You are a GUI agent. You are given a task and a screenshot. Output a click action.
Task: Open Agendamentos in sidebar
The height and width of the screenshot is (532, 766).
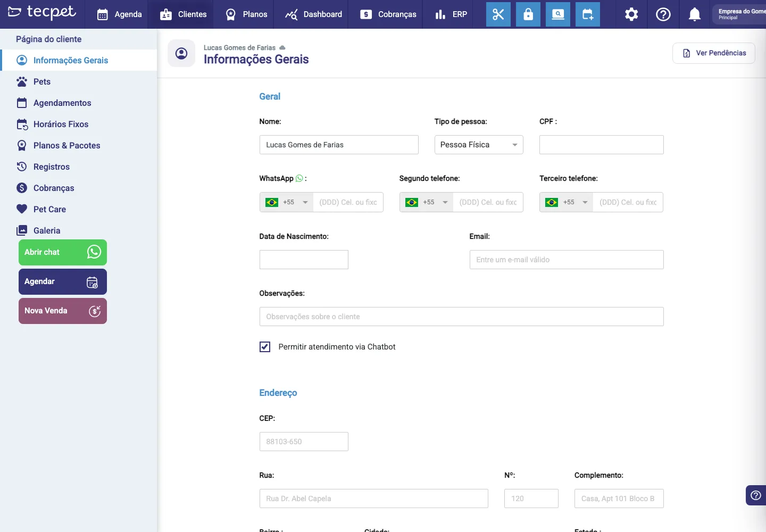[79, 103]
